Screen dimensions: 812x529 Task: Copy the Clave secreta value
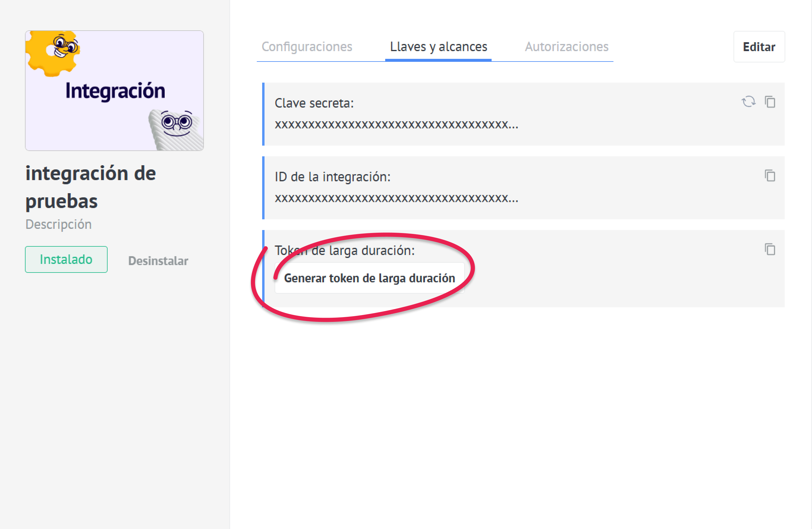point(770,102)
